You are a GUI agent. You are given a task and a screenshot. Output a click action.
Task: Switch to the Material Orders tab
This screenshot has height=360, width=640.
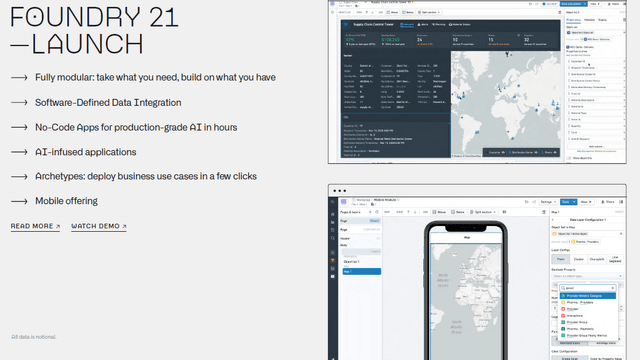(x=460, y=24)
